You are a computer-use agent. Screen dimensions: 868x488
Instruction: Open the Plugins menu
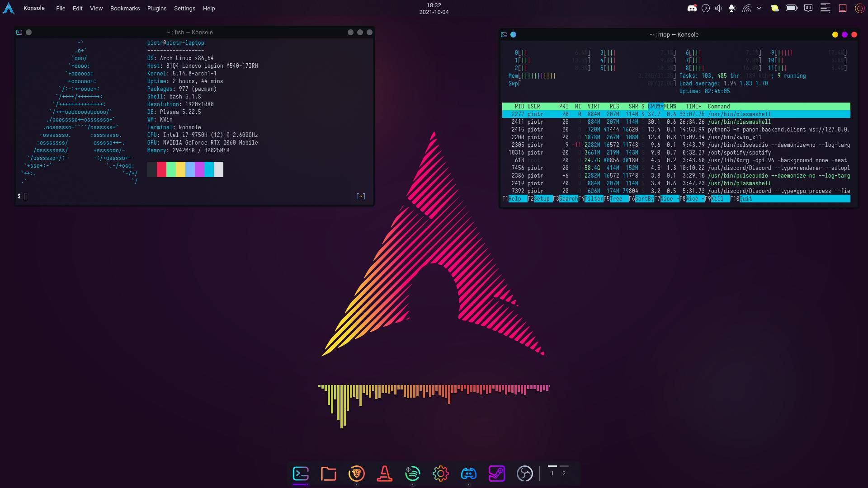157,8
